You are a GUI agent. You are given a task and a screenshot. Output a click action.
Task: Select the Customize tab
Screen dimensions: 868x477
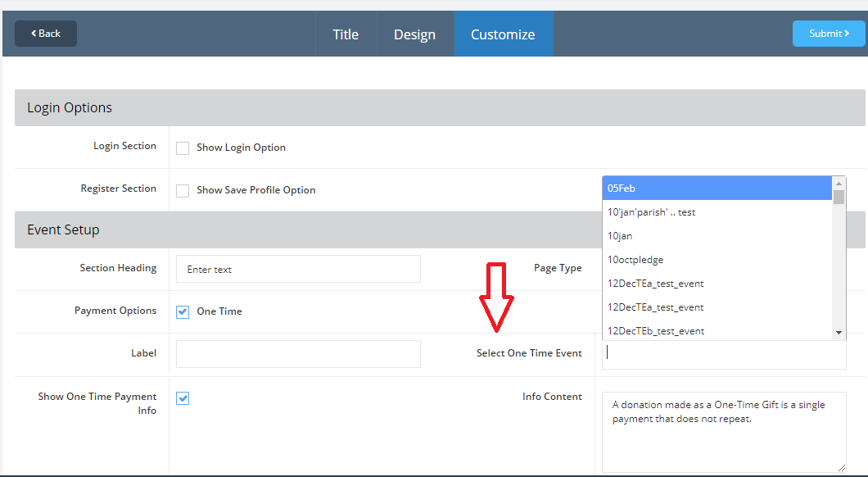[x=503, y=34]
